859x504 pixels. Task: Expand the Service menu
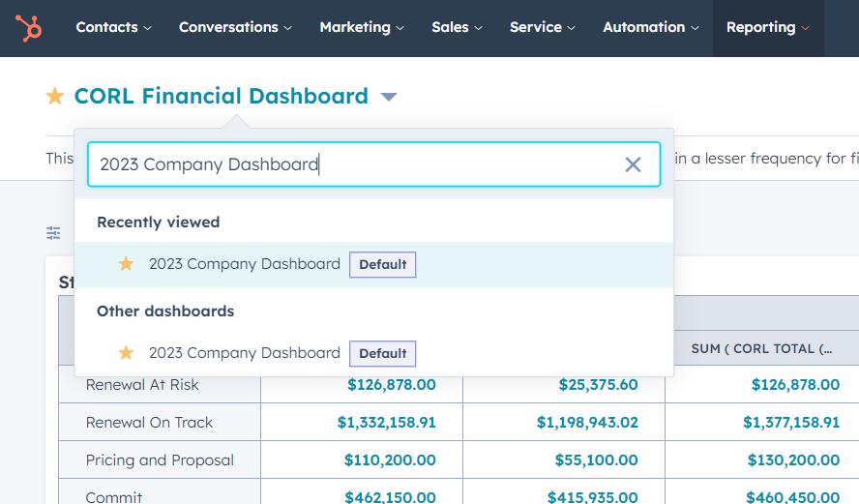[x=543, y=28]
